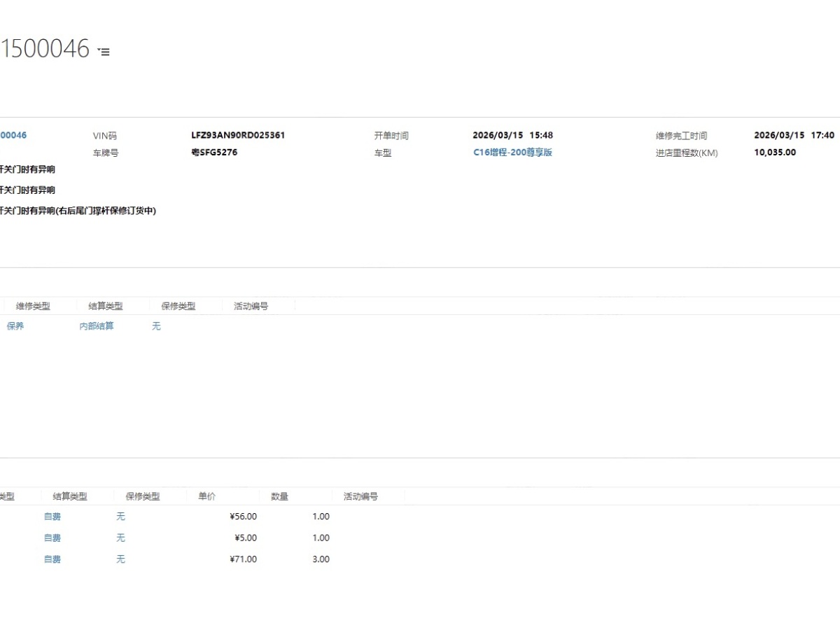Open 自费 link in the ¥56.00 row
This screenshot has width=840, height=630.
tap(52, 517)
